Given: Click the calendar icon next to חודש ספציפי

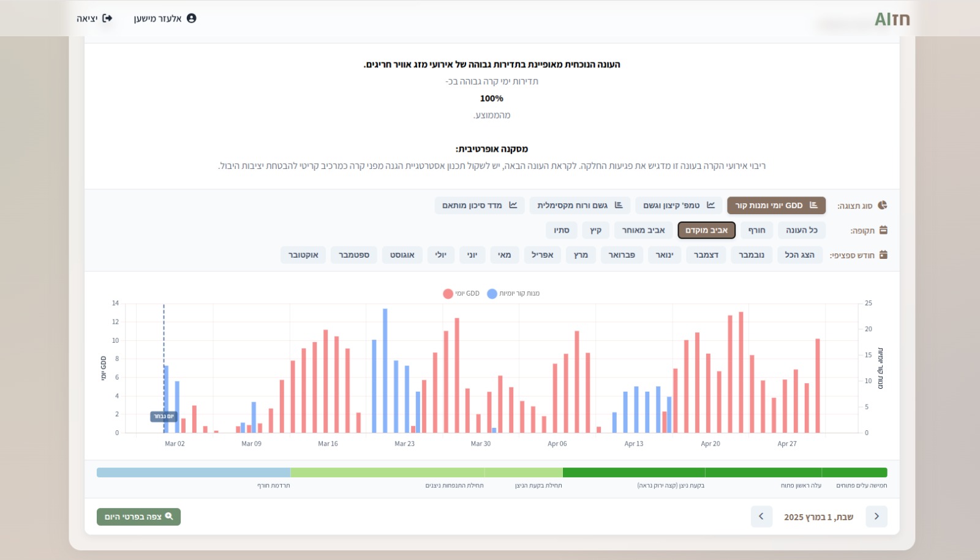Looking at the screenshot, I should coord(883,255).
